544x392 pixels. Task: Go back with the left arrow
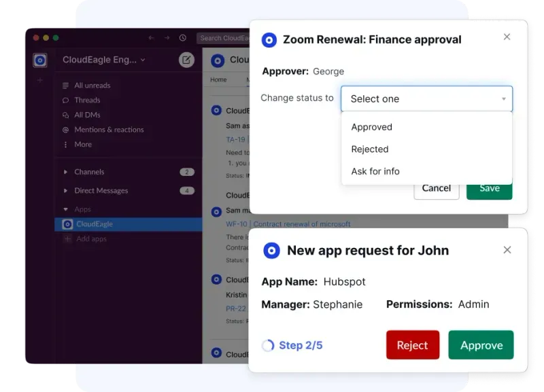point(151,38)
